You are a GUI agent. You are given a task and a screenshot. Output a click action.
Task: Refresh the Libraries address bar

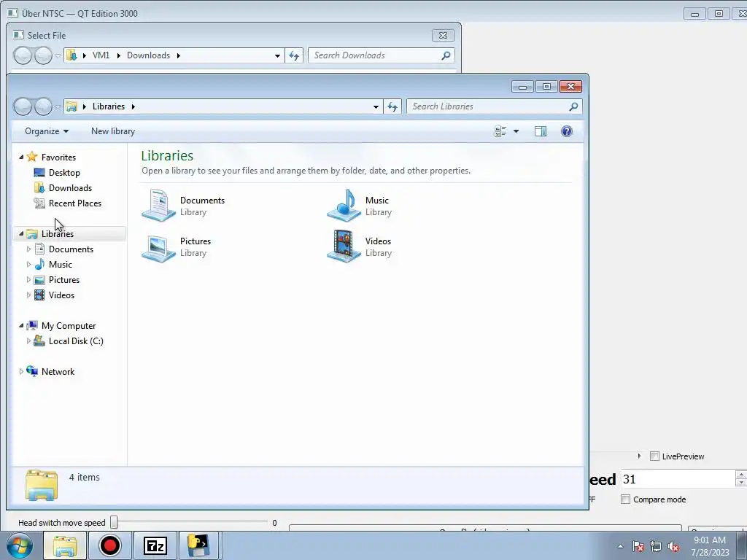(392, 106)
